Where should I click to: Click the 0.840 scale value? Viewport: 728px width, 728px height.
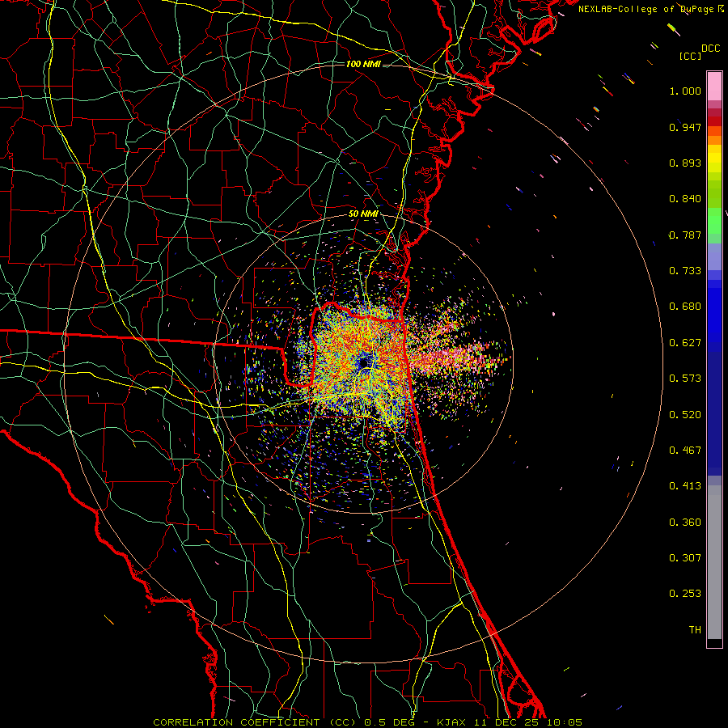[x=685, y=199]
